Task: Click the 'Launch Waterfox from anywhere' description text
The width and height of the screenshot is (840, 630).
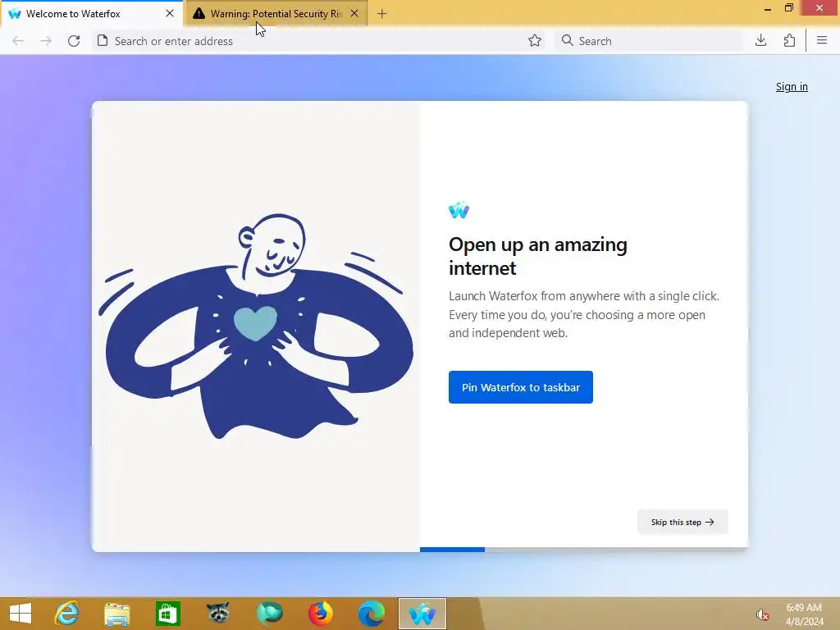Action: click(x=584, y=314)
